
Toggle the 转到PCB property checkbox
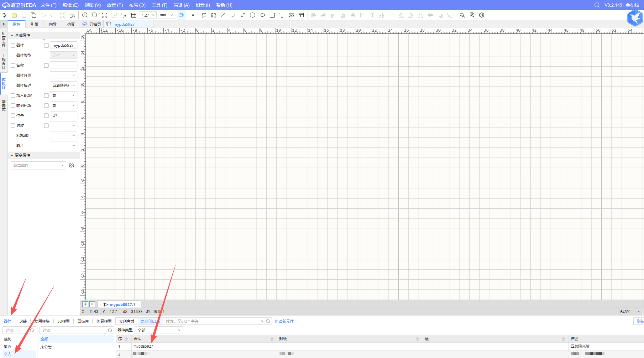[x=13, y=106]
